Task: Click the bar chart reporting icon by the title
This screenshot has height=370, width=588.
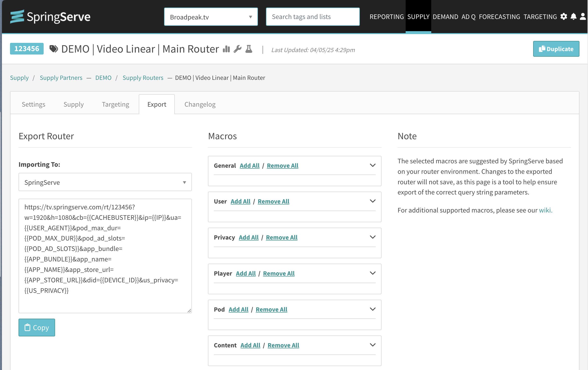Action: click(x=226, y=49)
